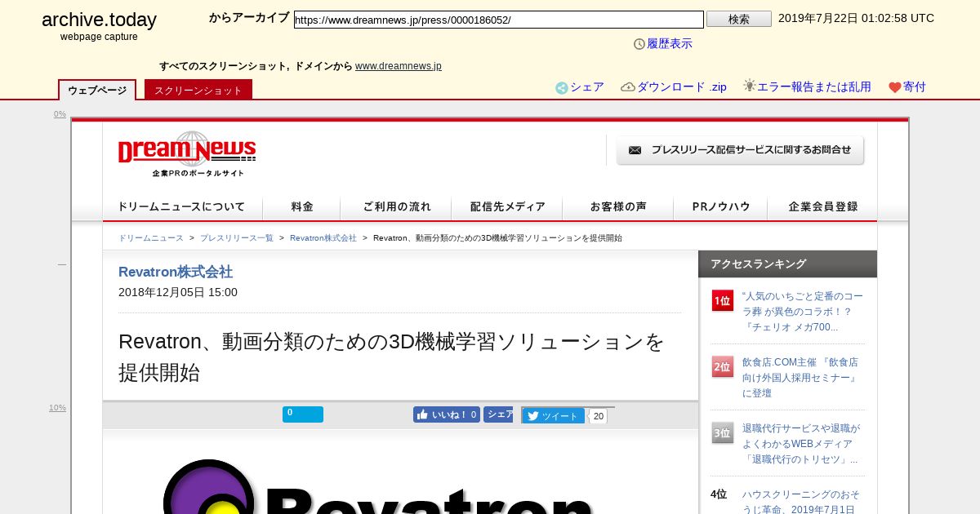
Task: Click プレスリリース一覧 breadcrumb link
Action: tap(237, 238)
